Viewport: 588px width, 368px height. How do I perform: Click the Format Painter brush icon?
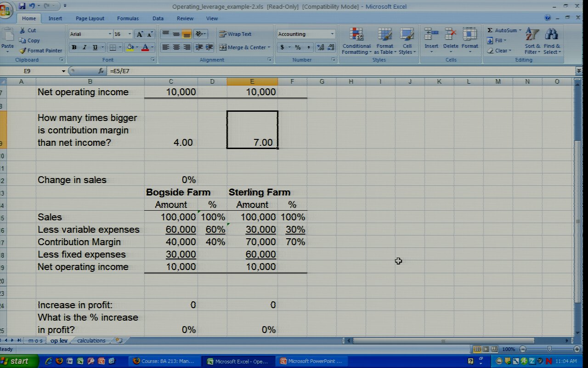[23, 51]
